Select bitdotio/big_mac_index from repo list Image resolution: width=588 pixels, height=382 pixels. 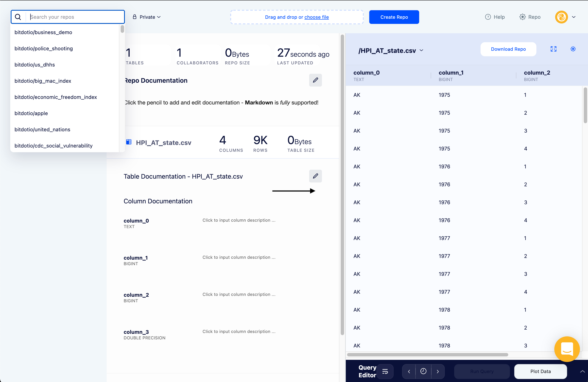click(43, 81)
